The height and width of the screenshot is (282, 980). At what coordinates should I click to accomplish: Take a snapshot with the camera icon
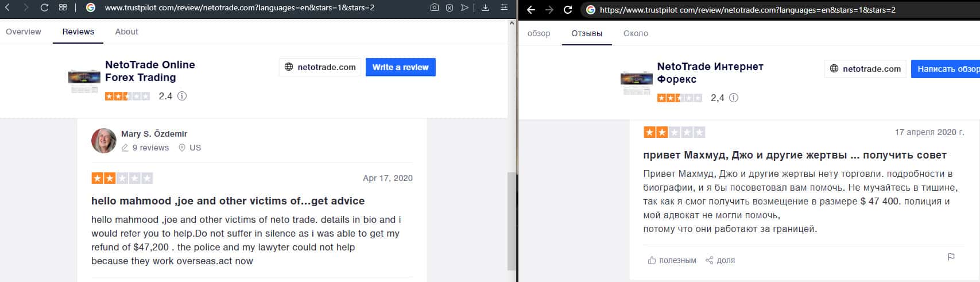click(x=435, y=7)
